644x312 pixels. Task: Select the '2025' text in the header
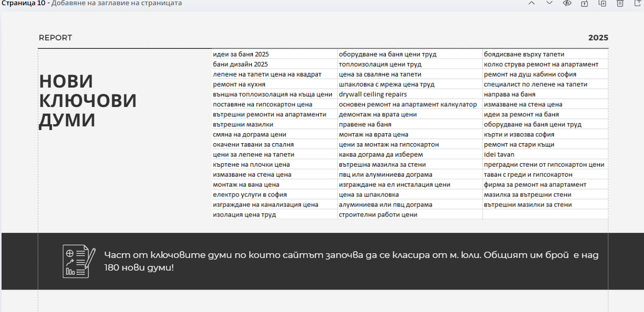(x=598, y=38)
